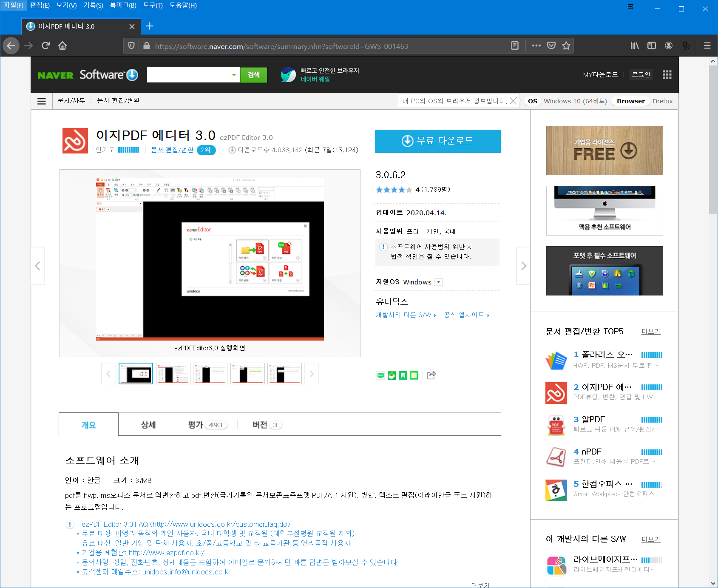Focus the Naver software search field

188,75
